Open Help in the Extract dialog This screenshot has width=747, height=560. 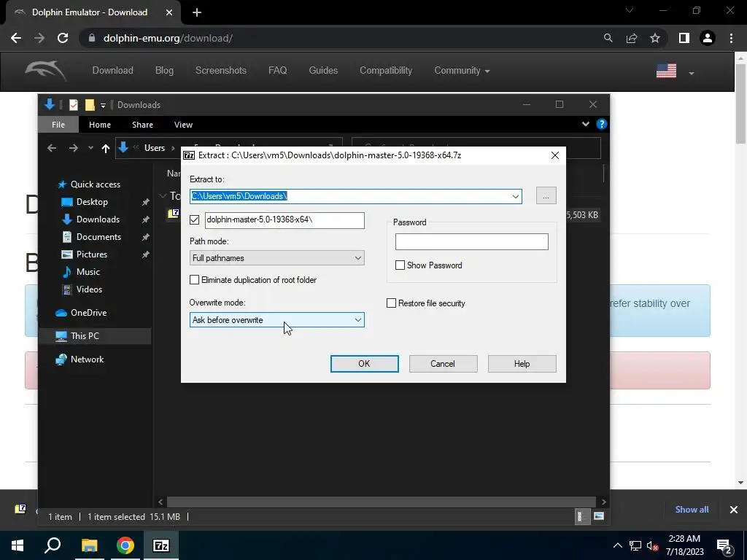(522, 364)
